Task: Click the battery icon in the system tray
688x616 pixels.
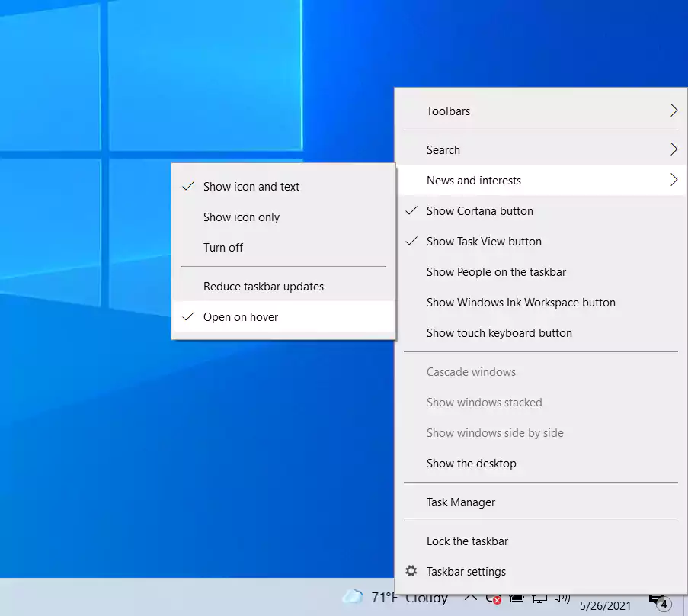Action: tap(517, 598)
